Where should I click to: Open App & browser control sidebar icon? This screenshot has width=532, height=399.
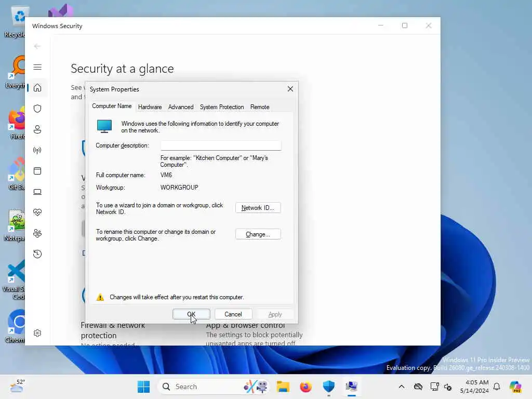pyautogui.click(x=37, y=170)
